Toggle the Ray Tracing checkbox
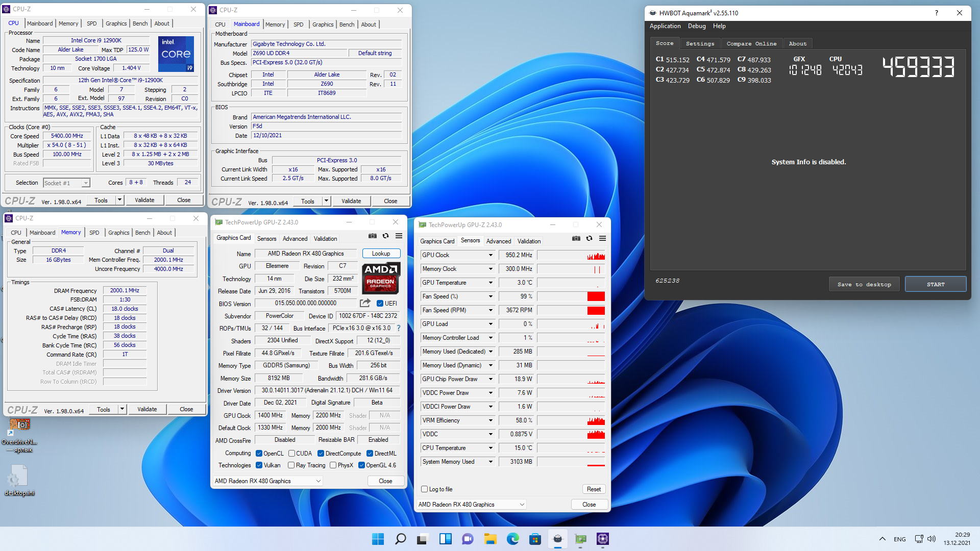980x551 pixels. [x=291, y=465]
